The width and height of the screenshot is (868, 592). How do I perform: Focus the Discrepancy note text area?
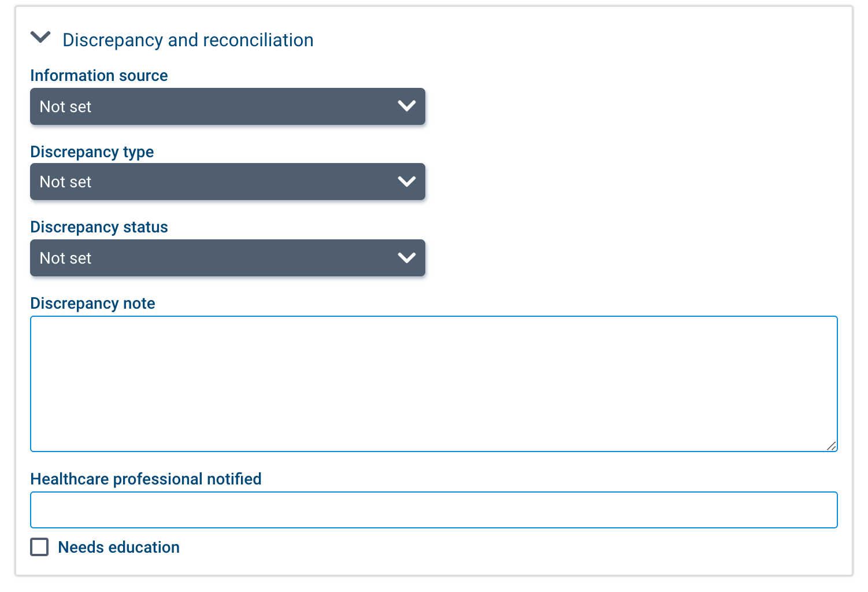[x=433, y=383]
